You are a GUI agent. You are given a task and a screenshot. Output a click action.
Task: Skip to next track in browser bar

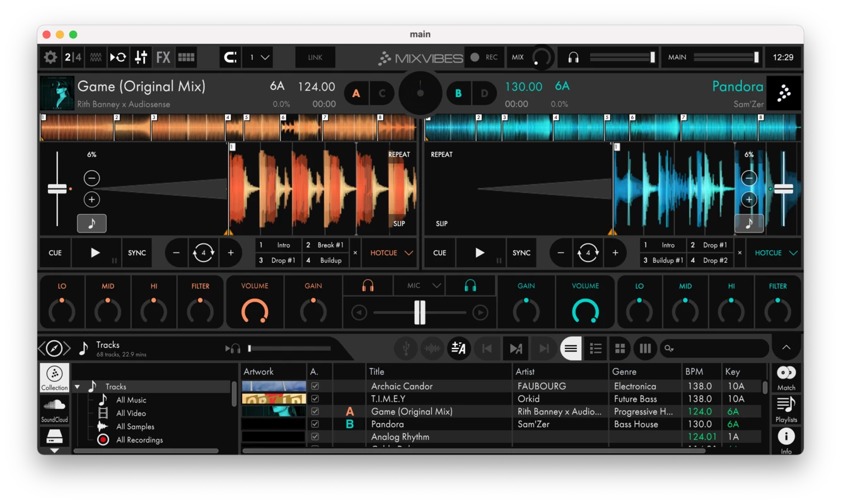(x=543, y=348)
